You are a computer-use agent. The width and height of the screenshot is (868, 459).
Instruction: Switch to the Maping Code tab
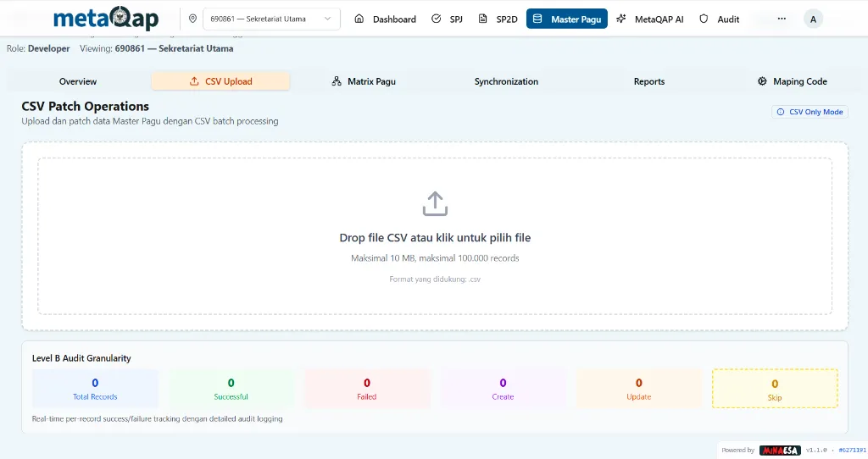(x=792, y=81)
